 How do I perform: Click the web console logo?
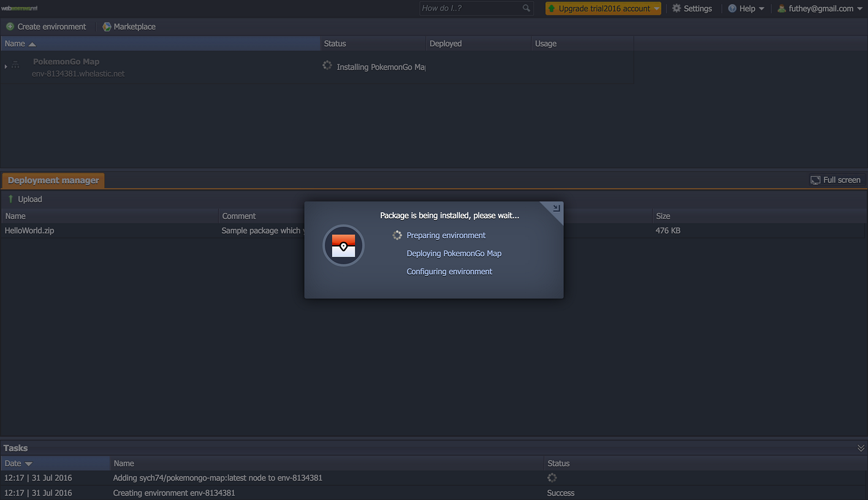(x=20, y=8)
